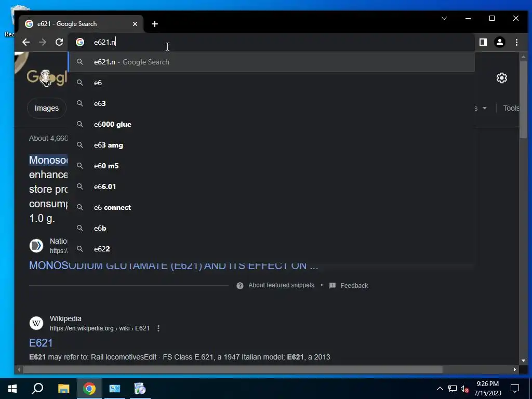Open the network tray icon
This screenshot has height=399, width=532.
[453, 389]
